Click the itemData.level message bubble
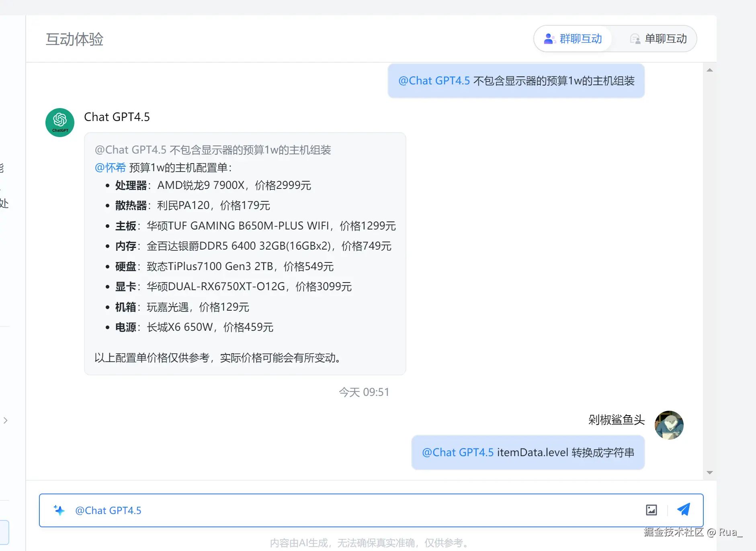This screenshot has width=756, height=551. (x=527, y=452)
